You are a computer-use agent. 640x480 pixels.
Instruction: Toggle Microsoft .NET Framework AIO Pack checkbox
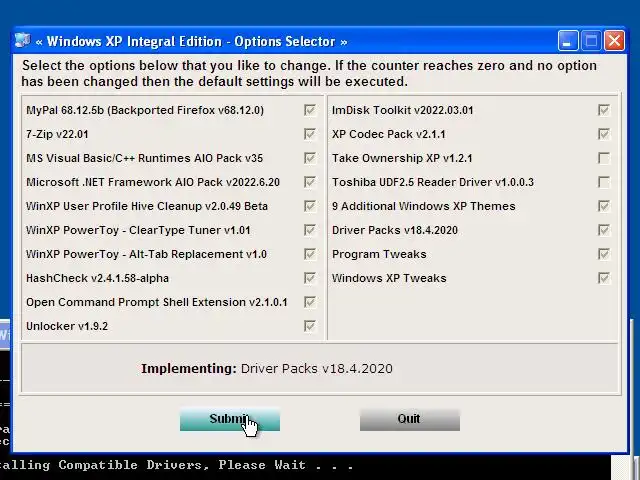[310, 182]
